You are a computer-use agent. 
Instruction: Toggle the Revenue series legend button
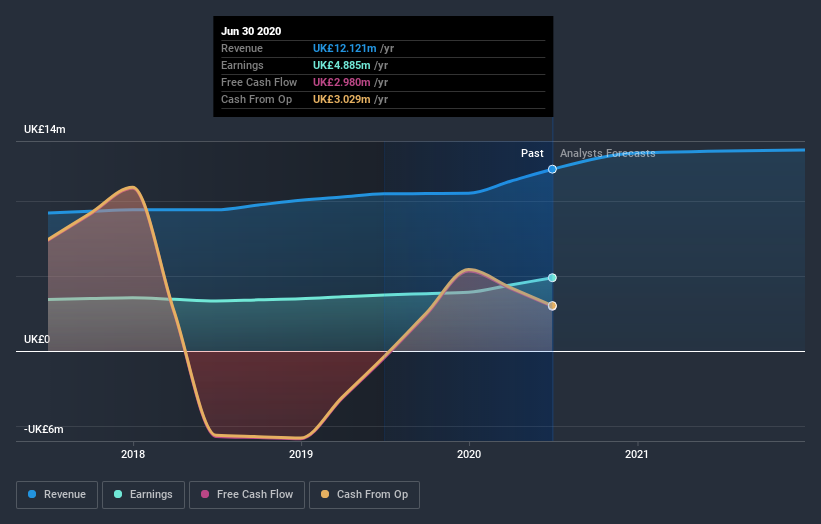coord(57,495)
